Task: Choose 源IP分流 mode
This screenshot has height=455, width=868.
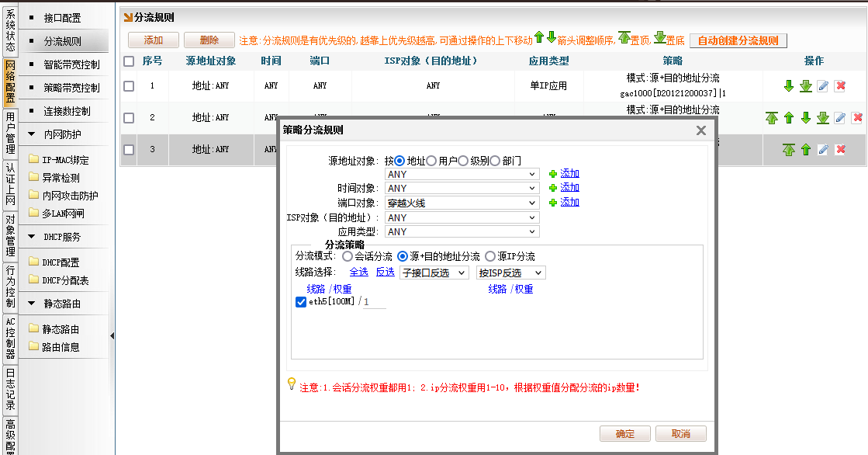Action: click(x=490, y=256)
